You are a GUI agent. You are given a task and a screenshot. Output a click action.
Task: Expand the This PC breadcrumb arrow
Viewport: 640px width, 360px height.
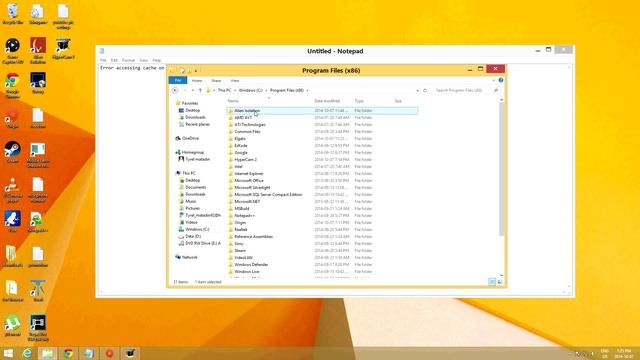(x=235, y=90)
